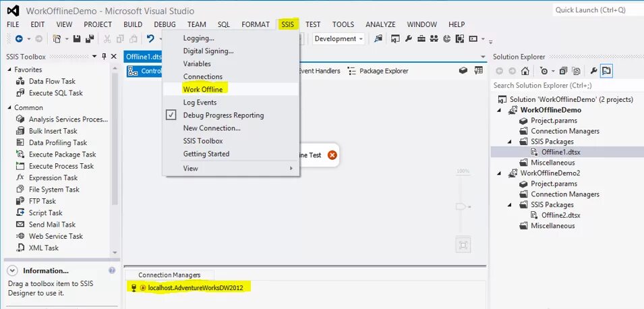Open the View submenu in the SSIS menu
The image size is (644, 309).
[231, 168]
